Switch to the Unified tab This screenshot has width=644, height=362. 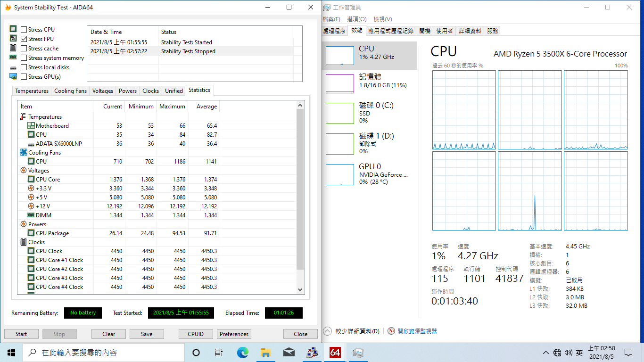coord(173,90)
